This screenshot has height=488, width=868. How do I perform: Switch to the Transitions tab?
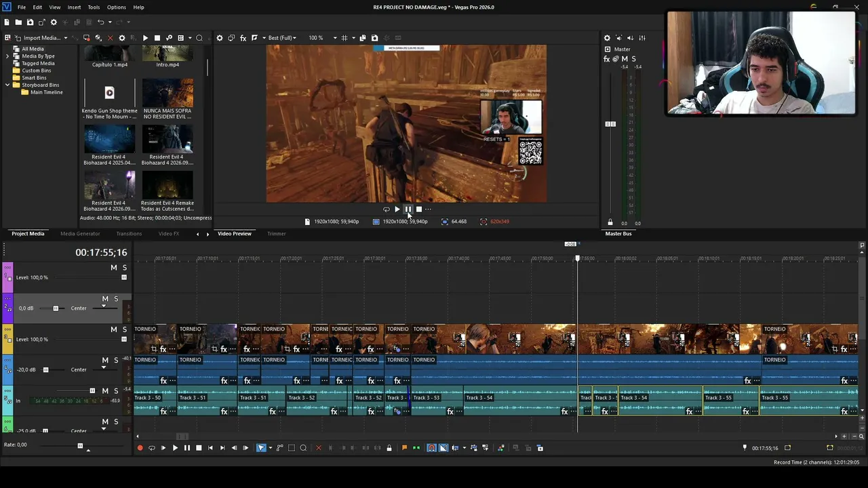(129, 234)
